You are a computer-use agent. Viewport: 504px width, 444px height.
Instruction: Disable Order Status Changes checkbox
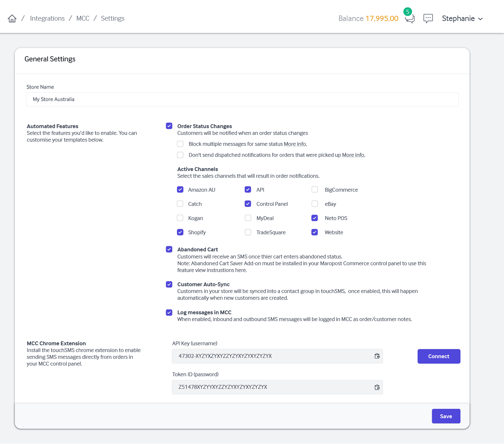(169, 126)
